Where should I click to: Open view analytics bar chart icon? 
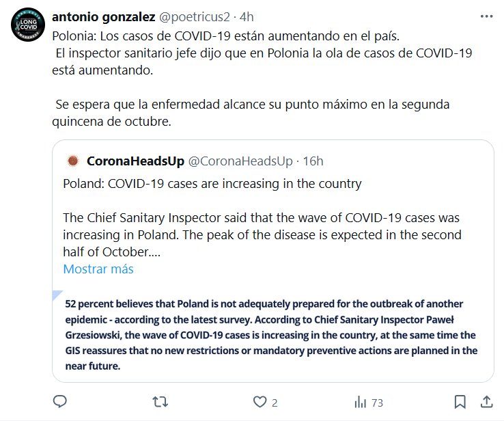click(x=359, y=402)
